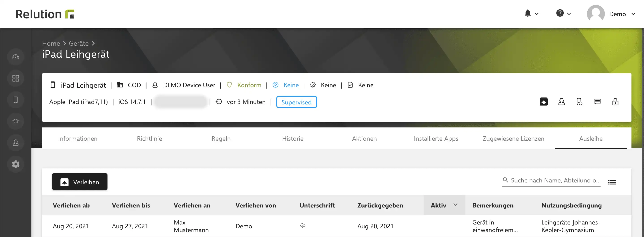Click the Apple iPad (iPad7,11) model text
Screen dimensions: 644x237
coord(79,102)
